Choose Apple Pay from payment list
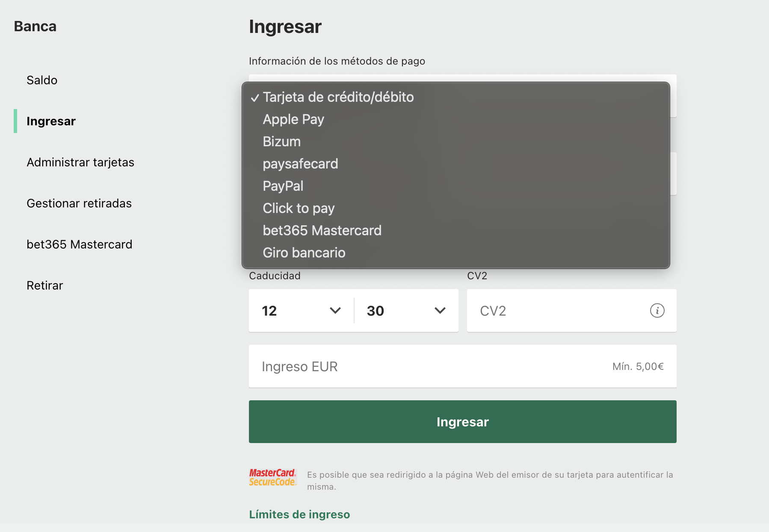Screen dimensions: 769x532 456,119
